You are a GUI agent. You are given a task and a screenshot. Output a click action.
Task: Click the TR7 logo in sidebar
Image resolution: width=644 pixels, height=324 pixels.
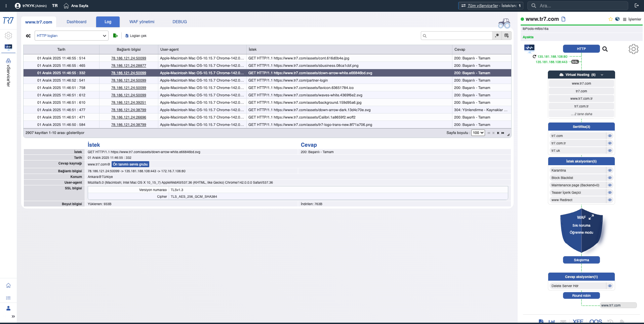[x=8, y=20]
